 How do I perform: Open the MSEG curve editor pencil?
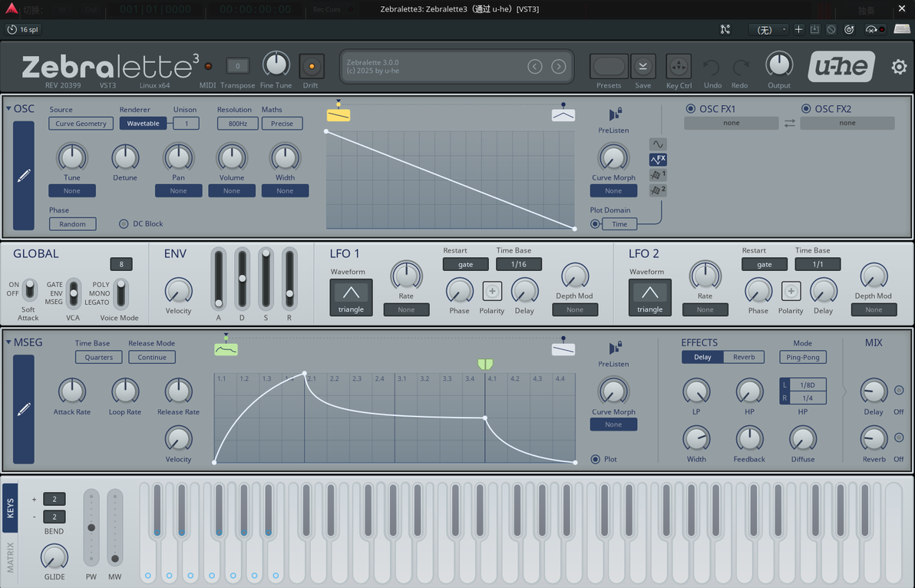(x=23, y=409)
